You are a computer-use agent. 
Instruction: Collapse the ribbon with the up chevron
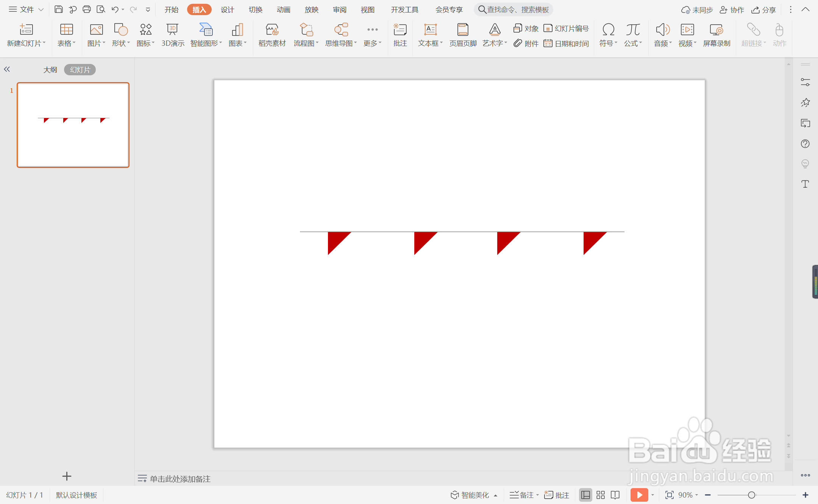[x=806, y=9]
